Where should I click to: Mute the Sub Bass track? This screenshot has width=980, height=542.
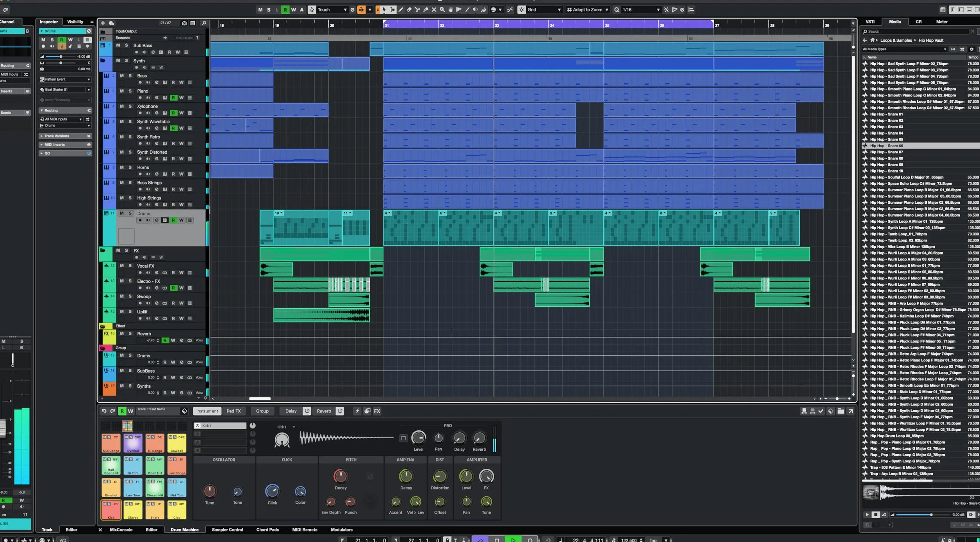tap(118, 46)
